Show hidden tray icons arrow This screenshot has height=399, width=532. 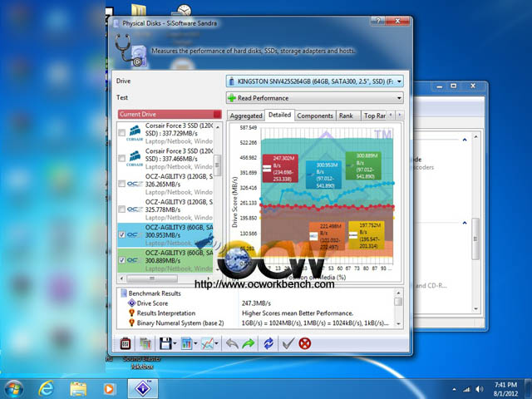coord(455,389)
